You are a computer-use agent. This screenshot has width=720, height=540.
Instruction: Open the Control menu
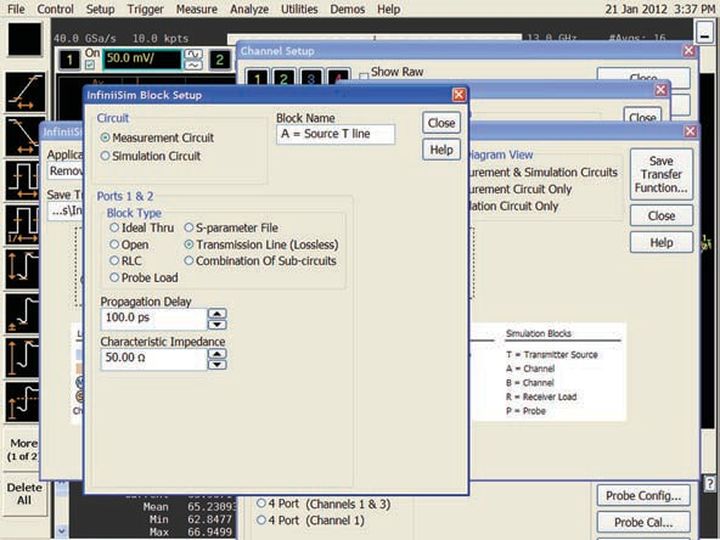click(x=55, y=9)
